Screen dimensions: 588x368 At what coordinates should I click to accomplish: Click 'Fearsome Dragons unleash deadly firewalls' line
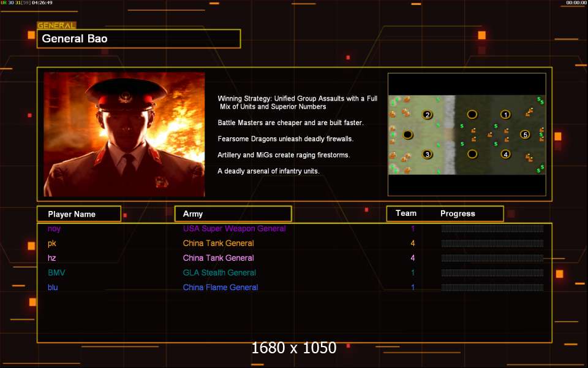coord(285,139)
